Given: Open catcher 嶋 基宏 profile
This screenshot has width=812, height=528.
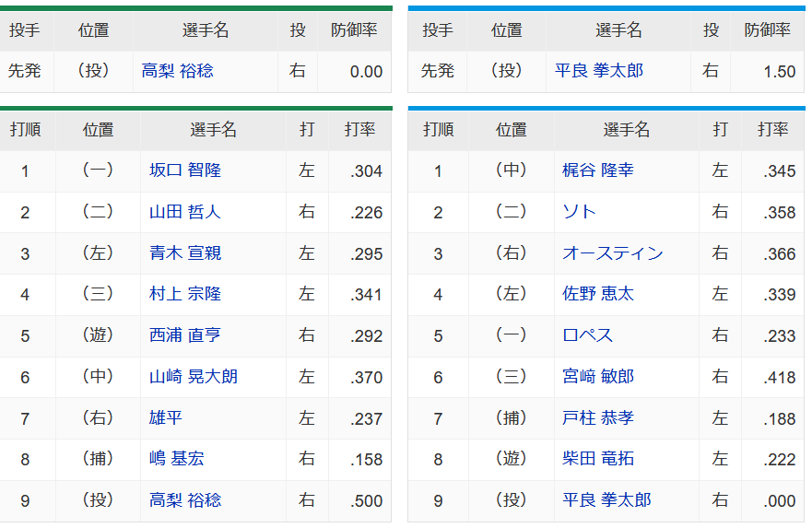Looking at the screenshot, I should click(177, 459).
